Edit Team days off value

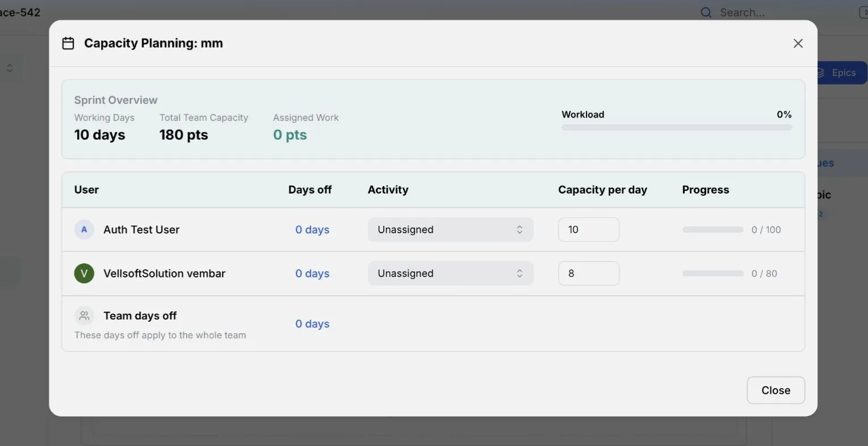point(312,324)
